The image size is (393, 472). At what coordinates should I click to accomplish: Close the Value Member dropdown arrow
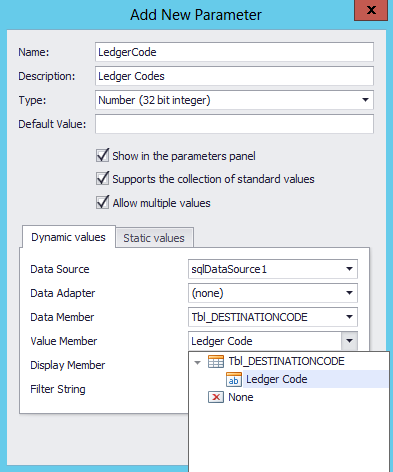click(349, 341)
